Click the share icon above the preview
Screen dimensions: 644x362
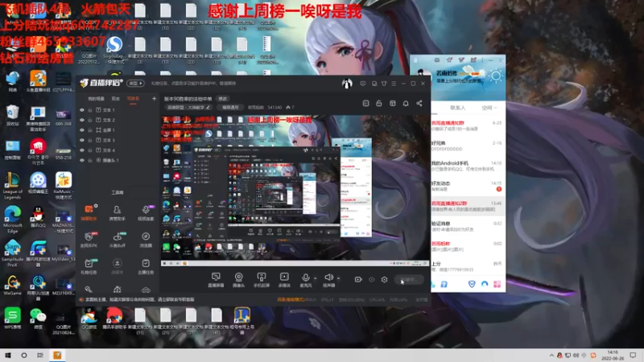click(419, 104)
